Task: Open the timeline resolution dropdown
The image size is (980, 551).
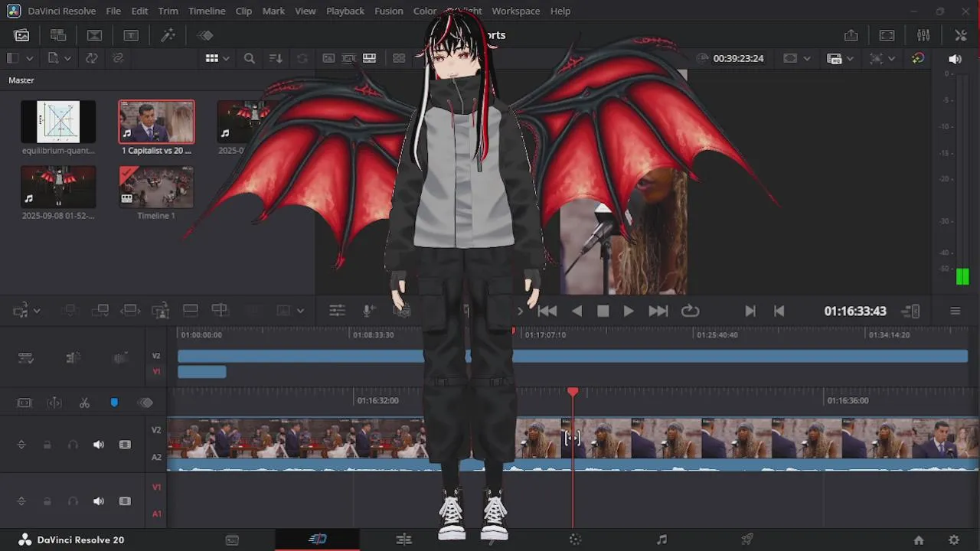Action: coord(850,59)
